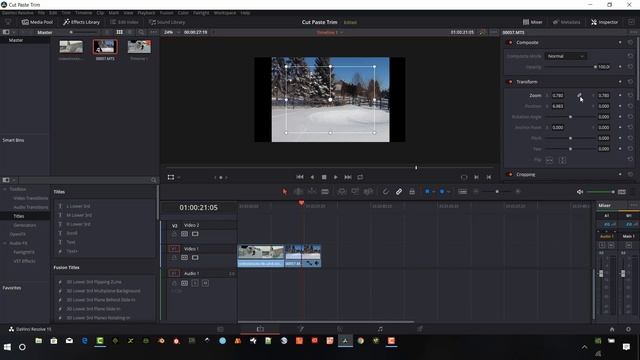The width and height of the screenshot is (640, 360).
Task: Toggle loop playback in viewer
Action: tap(360, 177)
